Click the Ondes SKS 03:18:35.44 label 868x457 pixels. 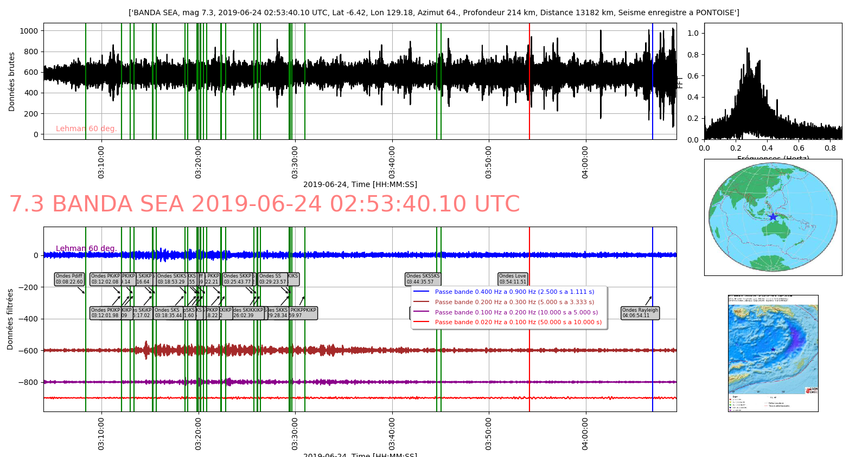click(x=168, y=313)
